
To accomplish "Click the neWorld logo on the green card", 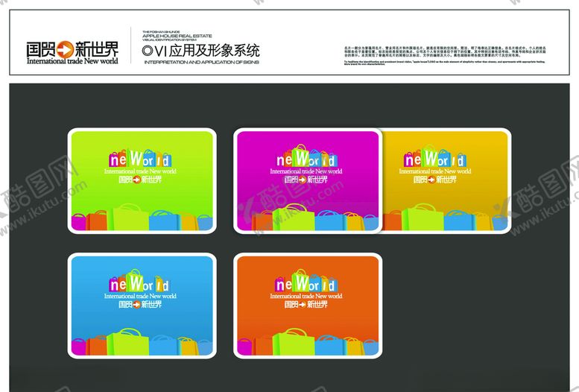I will click(x=141, y=158).
